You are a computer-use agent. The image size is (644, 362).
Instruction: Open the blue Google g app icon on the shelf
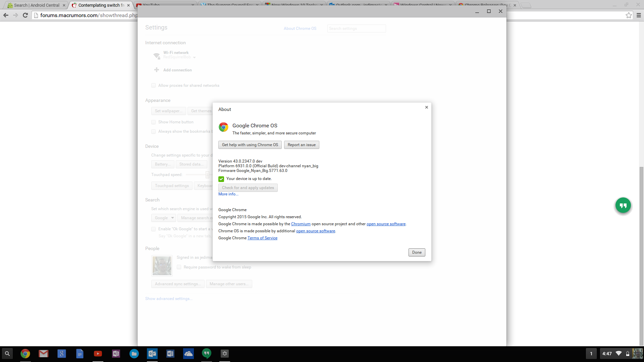[61, 354]
